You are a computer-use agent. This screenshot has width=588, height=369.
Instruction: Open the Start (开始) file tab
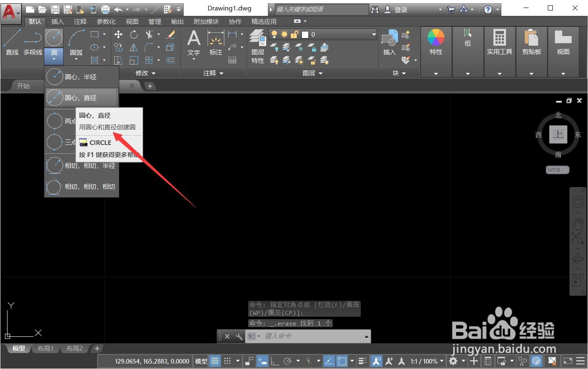[23, 85]
